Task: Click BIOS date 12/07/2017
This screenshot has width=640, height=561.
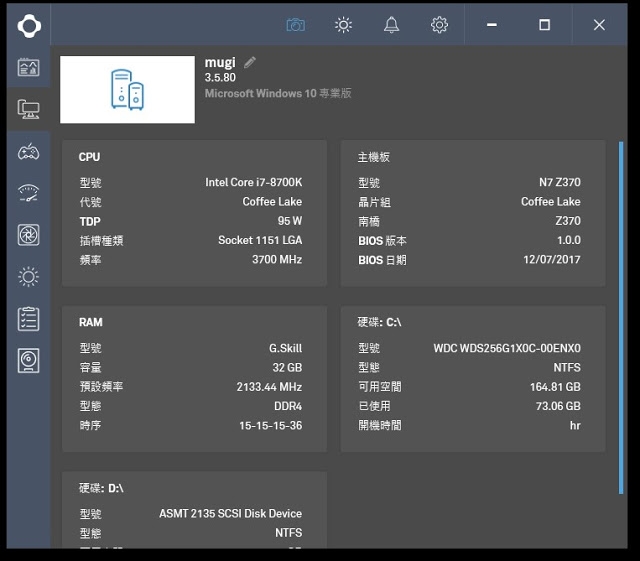Action: 552,259
